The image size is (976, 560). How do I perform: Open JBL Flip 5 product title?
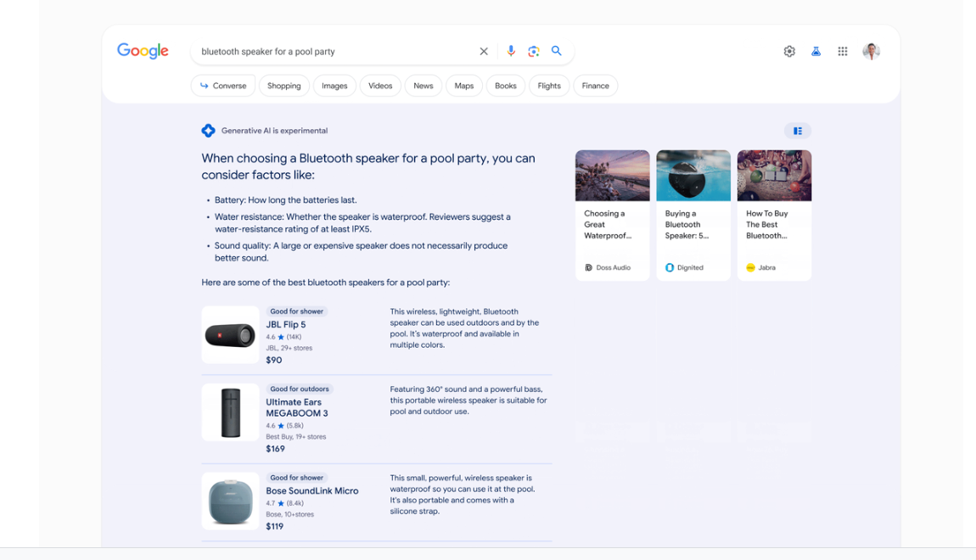pyautogui.click(x=286, y=324)
